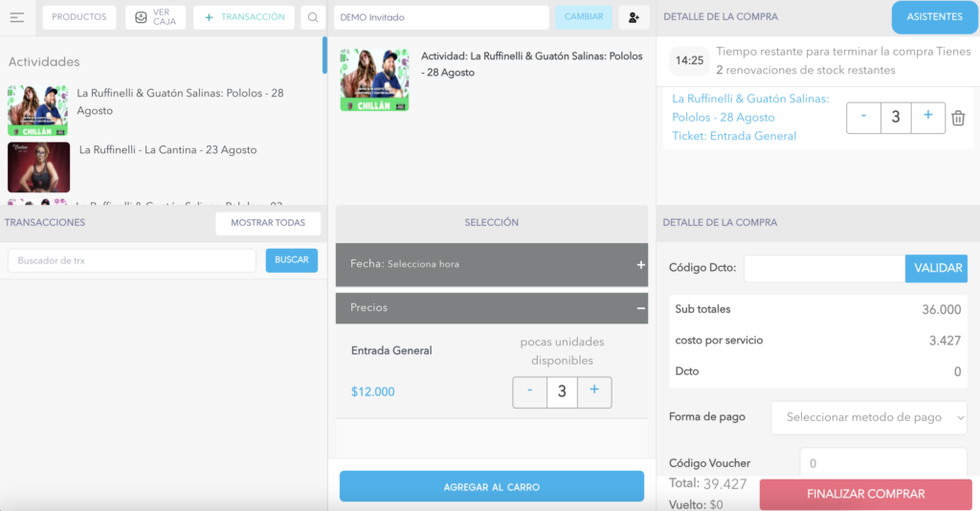This screenshot has height=511, width=980.
Task: Click the add-user icon button
Action: point(634,17)
